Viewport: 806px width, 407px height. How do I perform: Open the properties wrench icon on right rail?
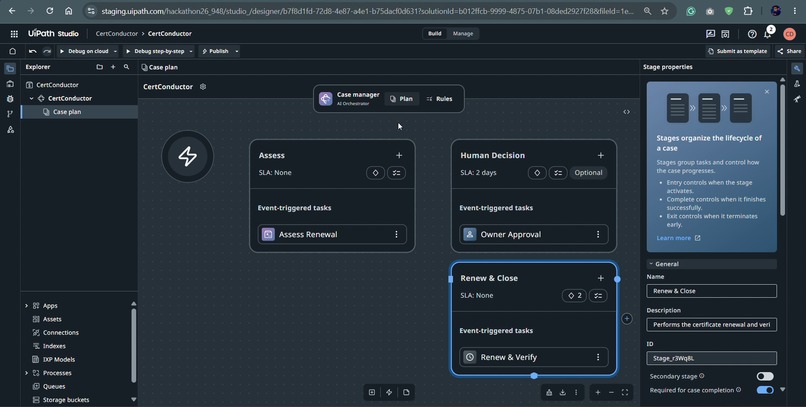797,68
